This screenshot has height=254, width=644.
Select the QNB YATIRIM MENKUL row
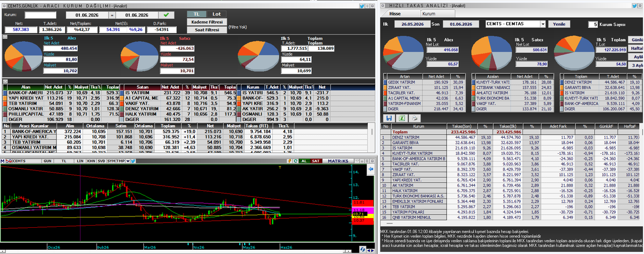click(513, 218)
